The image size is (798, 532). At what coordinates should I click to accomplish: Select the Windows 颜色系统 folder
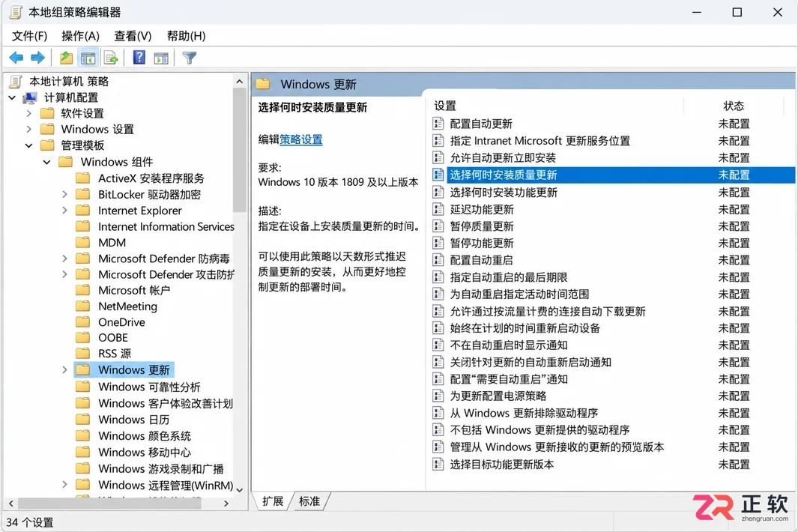pos(145,436)
